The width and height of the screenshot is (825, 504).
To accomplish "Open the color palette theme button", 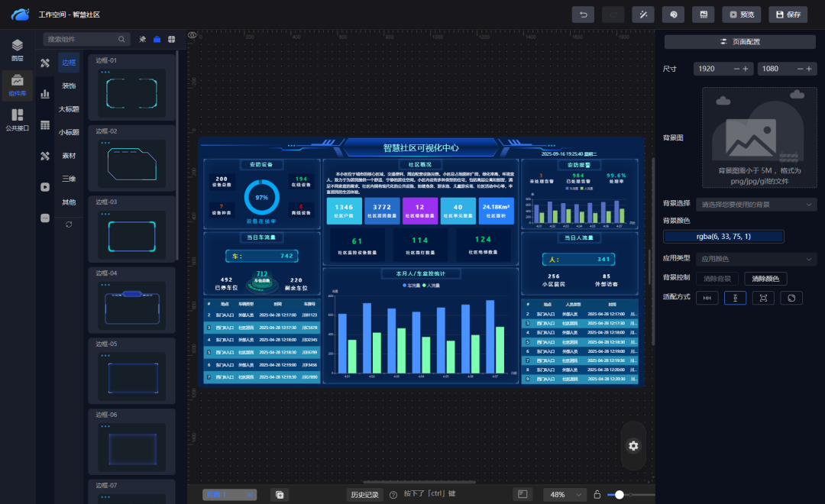I will [x=674, y=15].
